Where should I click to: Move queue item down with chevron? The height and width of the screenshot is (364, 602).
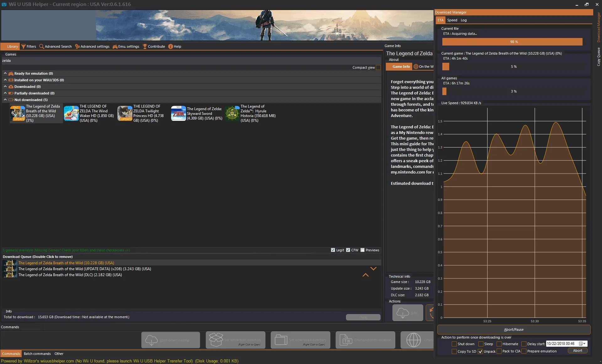pos(373,269)
